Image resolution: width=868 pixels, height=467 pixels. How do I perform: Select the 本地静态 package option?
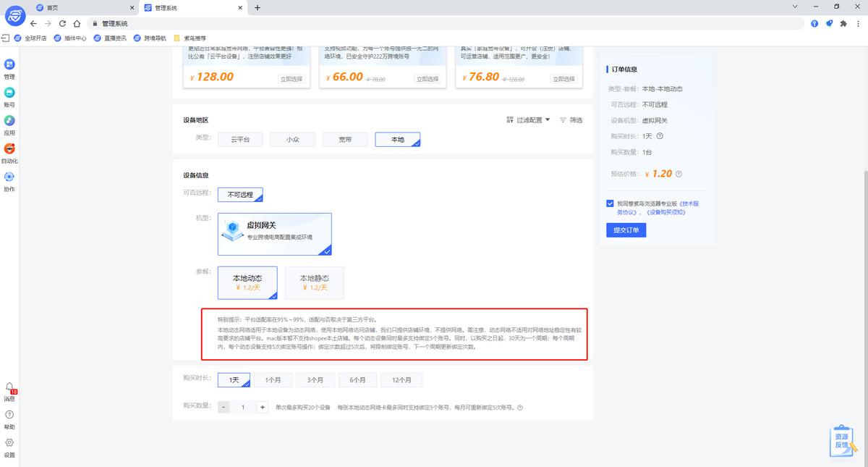(x=314, y=282)
